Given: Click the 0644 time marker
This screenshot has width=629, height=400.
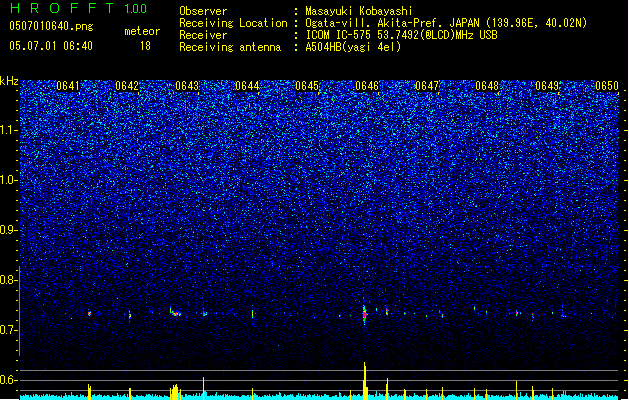Looking at the screenshot, I should pyautogui.click(x=247, y=86).
